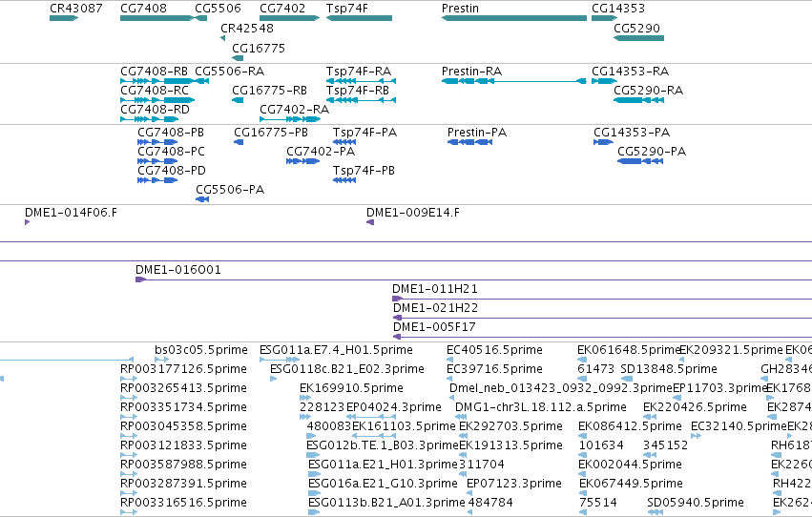Select the DME1-011H21 clone
The width and height of the screenshot is (812, 517).
[602, 299]
